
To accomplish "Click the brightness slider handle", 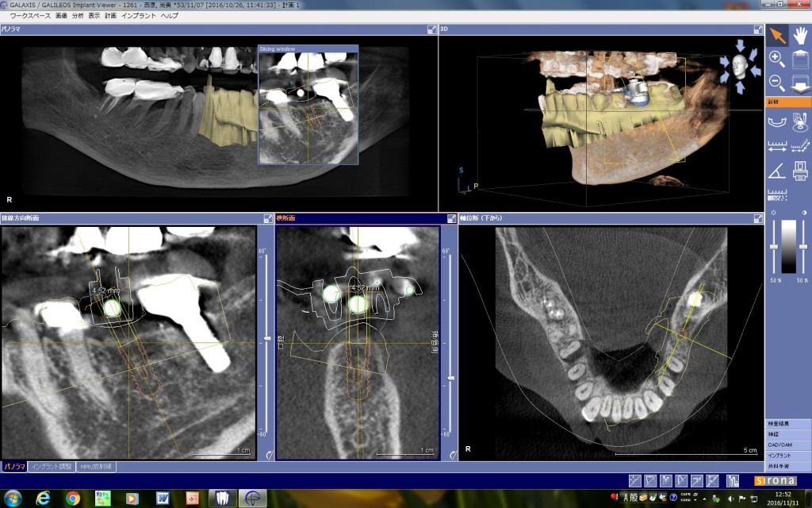I will tap(774, 247).
